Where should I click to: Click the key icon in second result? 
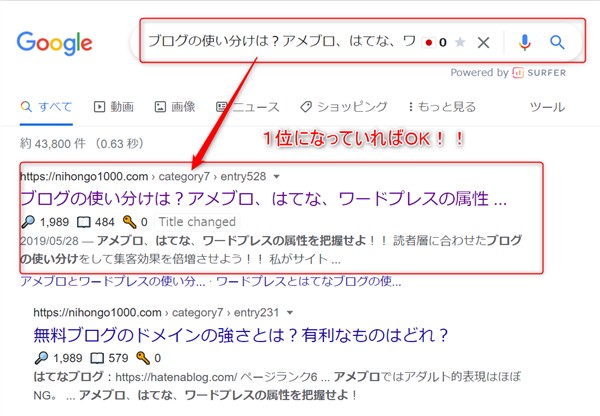[143, 358]
